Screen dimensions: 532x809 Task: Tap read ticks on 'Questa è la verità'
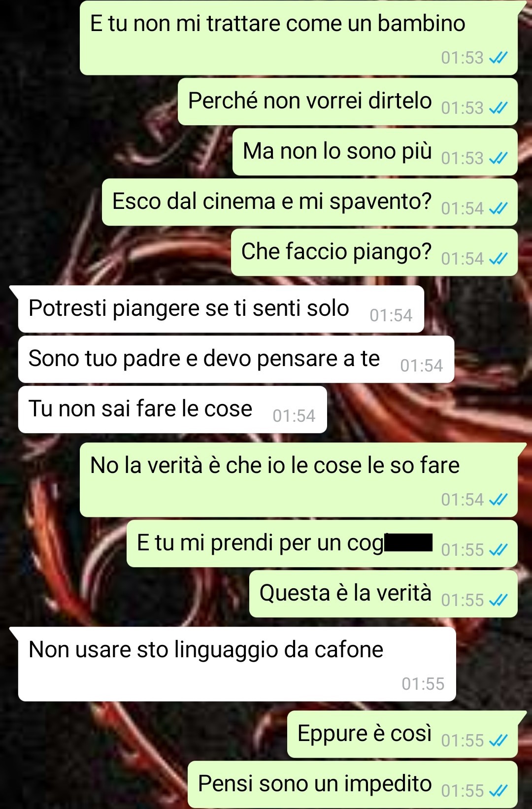(x=498, y=600)
